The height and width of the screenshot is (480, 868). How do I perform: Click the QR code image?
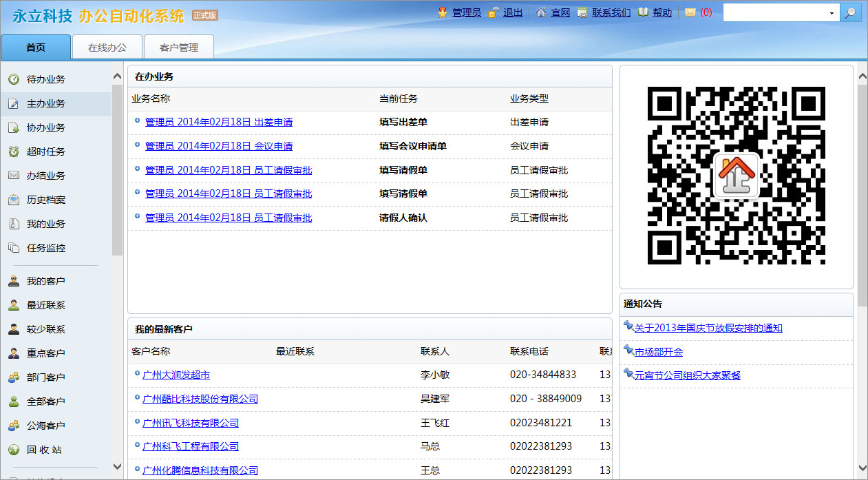[737, 176]
